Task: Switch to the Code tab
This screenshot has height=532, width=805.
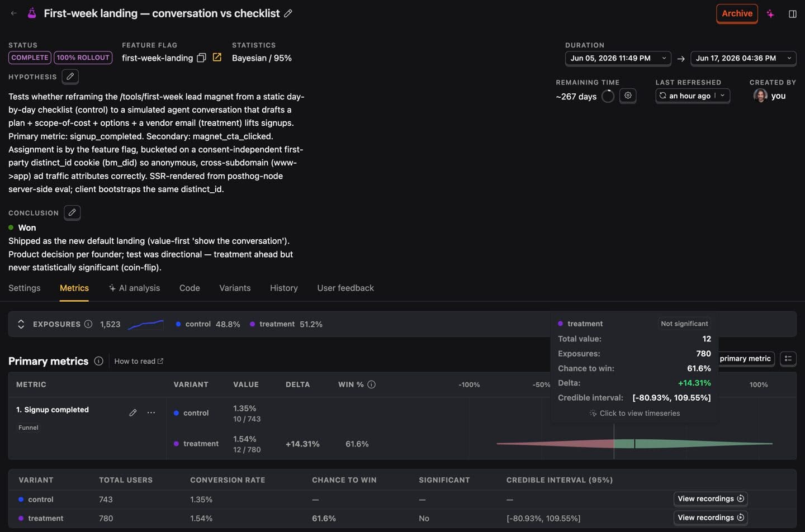Action: [x=190, y=288]
